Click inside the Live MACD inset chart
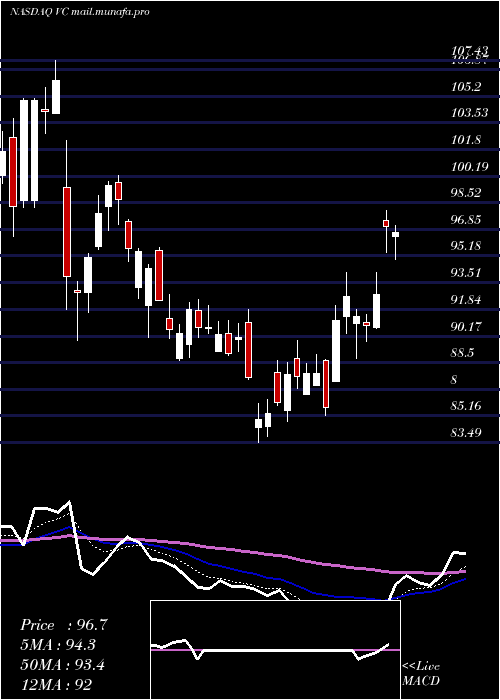Viewport: 500px width, 700px height. (x=275, y=650)
